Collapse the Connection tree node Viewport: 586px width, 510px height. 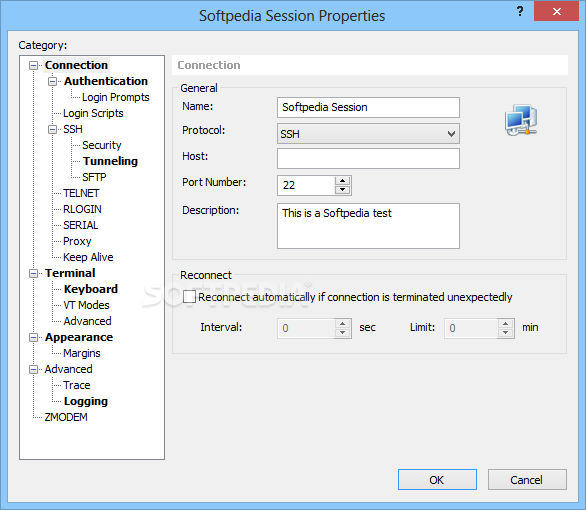pos(33,65)
